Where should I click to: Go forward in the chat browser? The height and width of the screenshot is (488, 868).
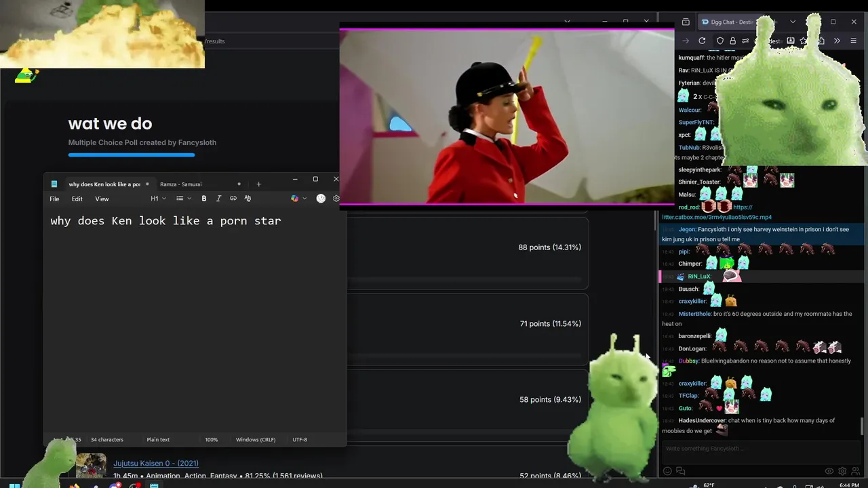click(686, 41)
